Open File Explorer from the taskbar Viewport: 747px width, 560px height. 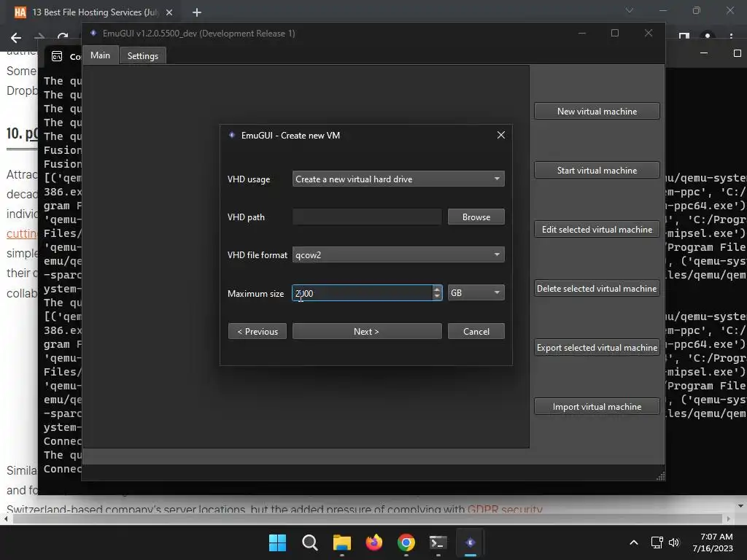[x=341, y=542]
